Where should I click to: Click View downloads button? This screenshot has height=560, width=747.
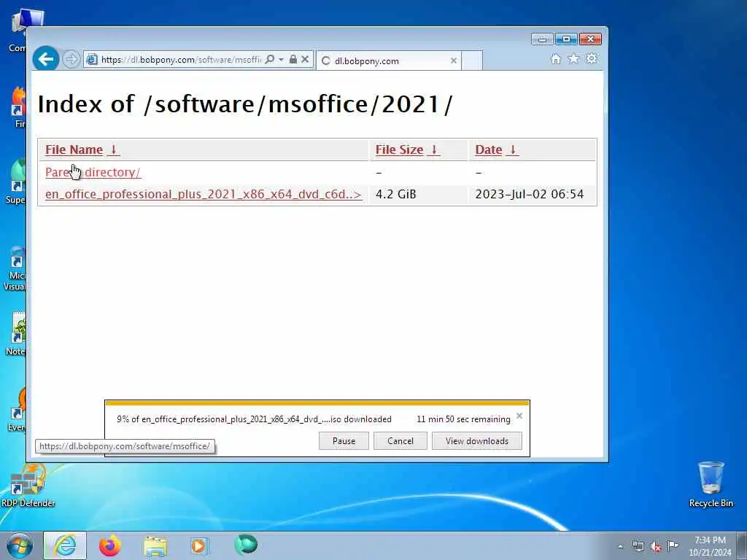click(x=477, y=441)
